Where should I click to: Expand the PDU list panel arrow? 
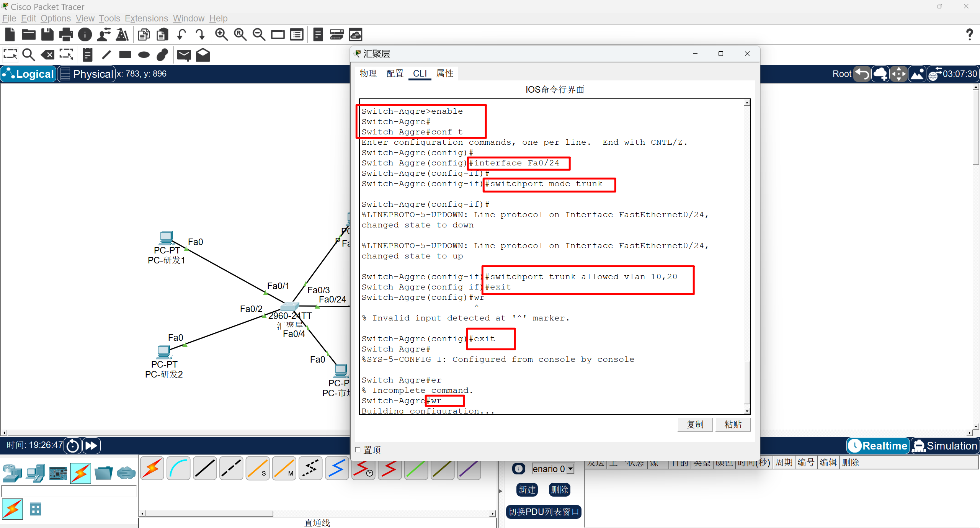[x=500, y=491]
